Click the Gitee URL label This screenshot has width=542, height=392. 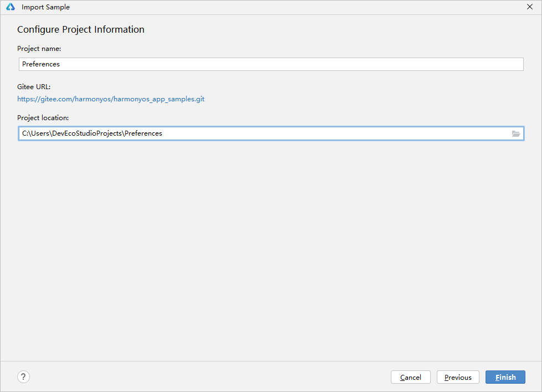pos(34,87)
